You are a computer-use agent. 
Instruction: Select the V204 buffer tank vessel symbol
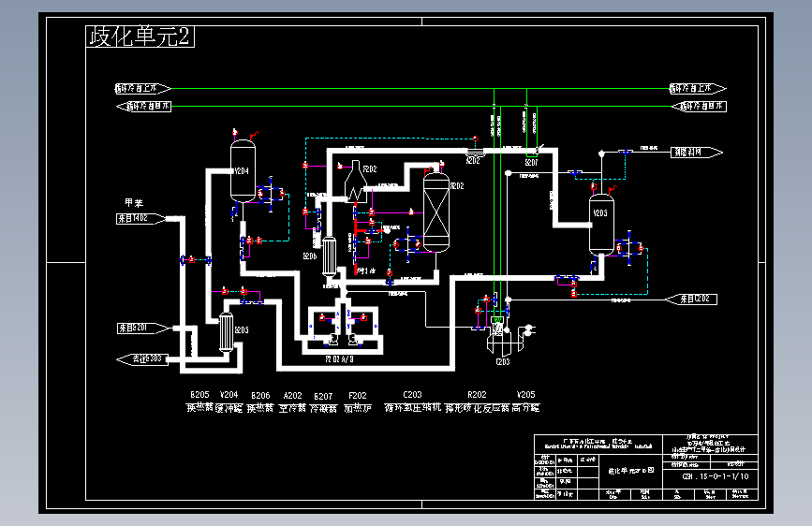click(243, 171)
